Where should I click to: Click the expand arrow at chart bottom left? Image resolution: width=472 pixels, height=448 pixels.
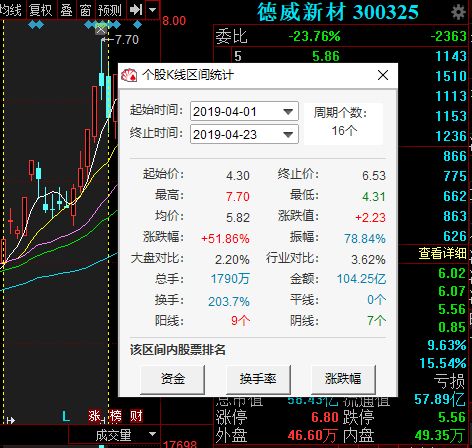click(x=10, y=420)
